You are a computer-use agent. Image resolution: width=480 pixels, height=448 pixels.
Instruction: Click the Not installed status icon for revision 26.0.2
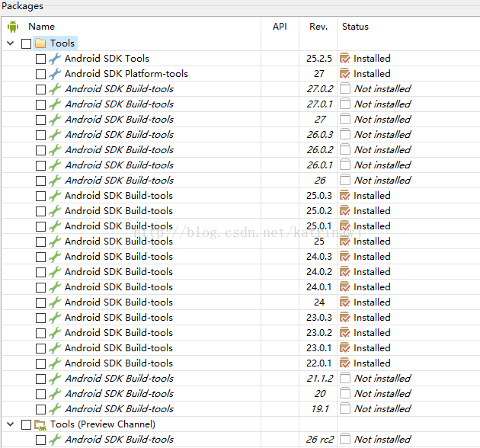point(345,150)
